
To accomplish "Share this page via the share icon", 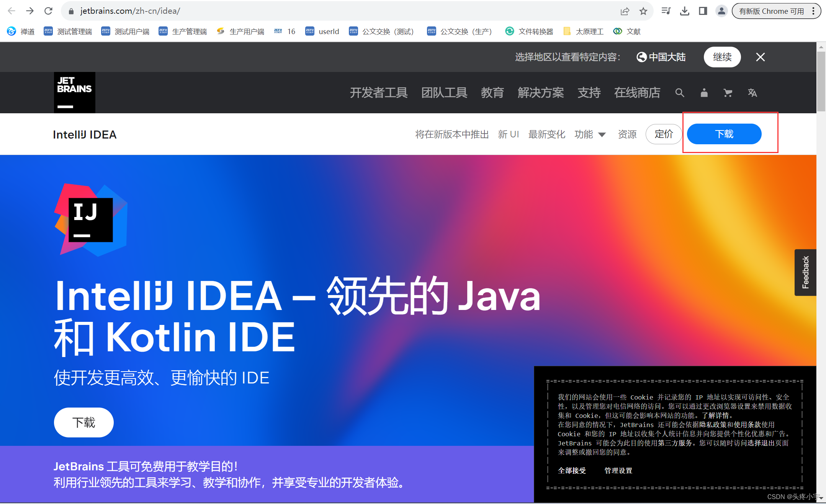I will click(x=625, y=11).
